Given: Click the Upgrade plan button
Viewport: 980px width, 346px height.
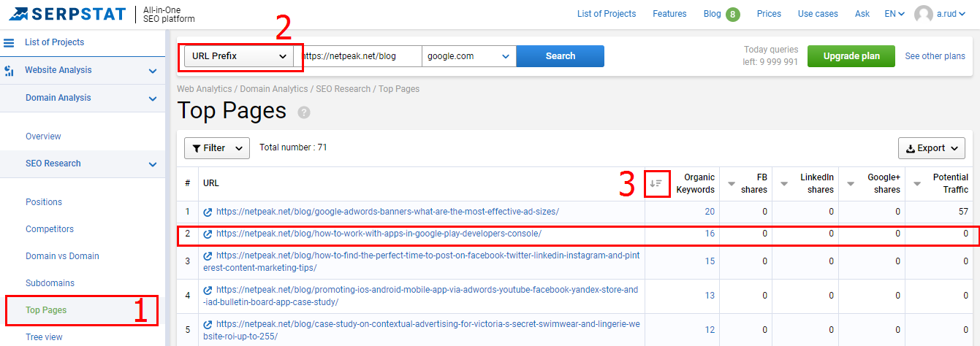Looking at the screenshot, I should click(851, 56).
